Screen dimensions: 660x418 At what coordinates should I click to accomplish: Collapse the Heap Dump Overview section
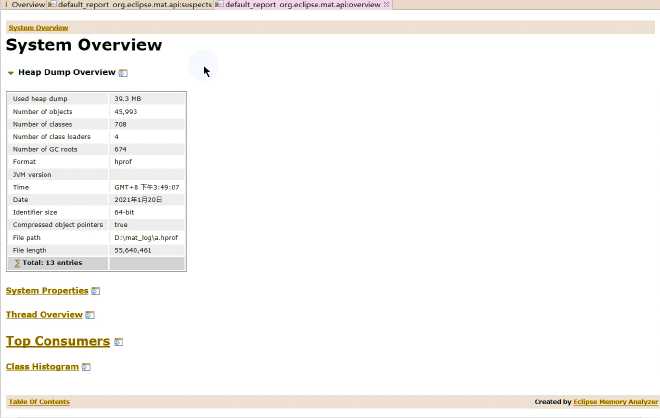click(10, 73)
